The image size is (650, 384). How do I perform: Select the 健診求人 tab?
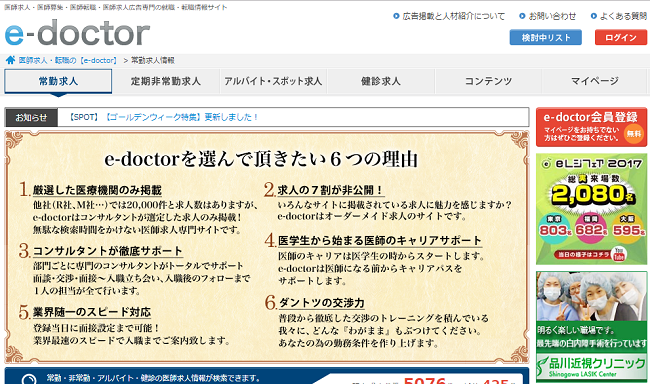pos(381,81)
